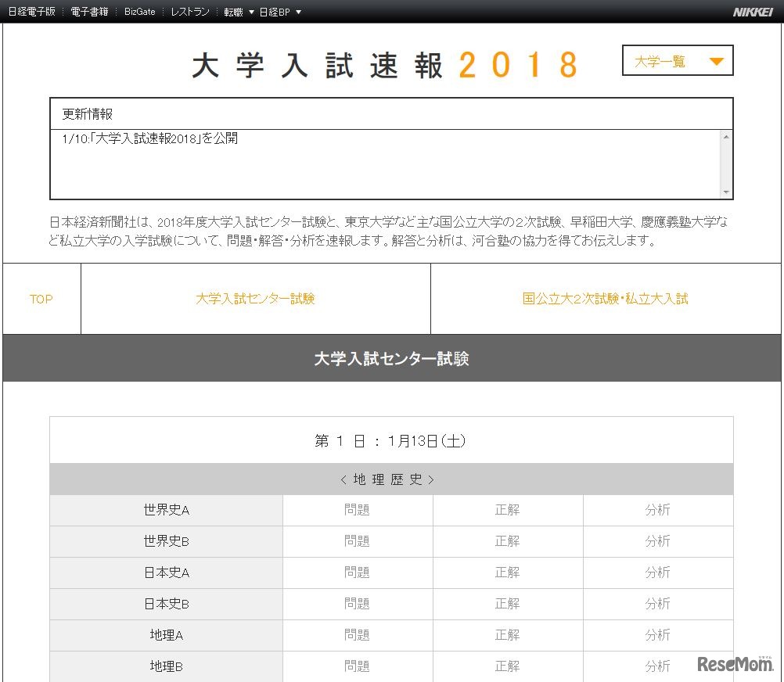View the 問題 link for 日本史B
This screenshot has height=682, width=784.
[x=356, y=604]
